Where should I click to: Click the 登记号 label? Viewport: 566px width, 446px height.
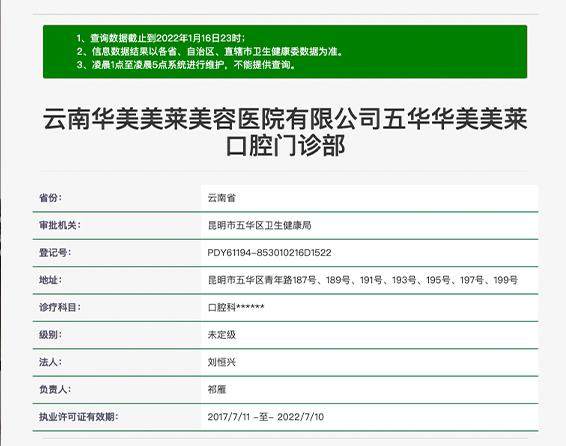[x=55, y=253]
